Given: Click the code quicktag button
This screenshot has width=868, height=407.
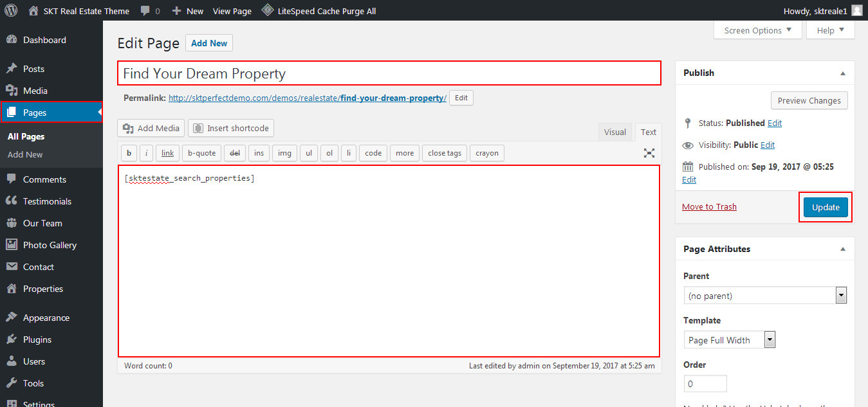Looking at the screenshot, I should 373,153.
